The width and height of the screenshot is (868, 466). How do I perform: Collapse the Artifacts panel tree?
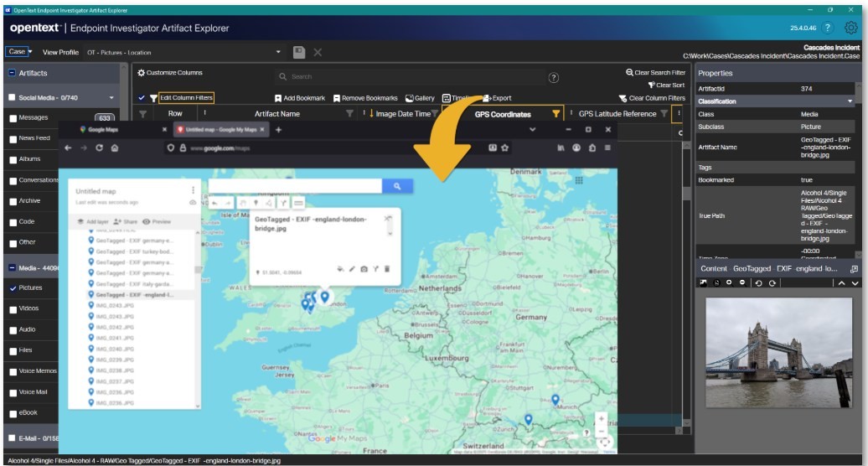coord(13,74)
